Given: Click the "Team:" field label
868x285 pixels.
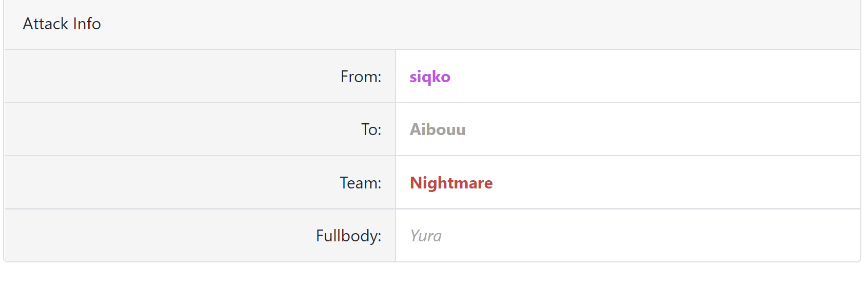Looking at the screenshot, I should 360,183.
